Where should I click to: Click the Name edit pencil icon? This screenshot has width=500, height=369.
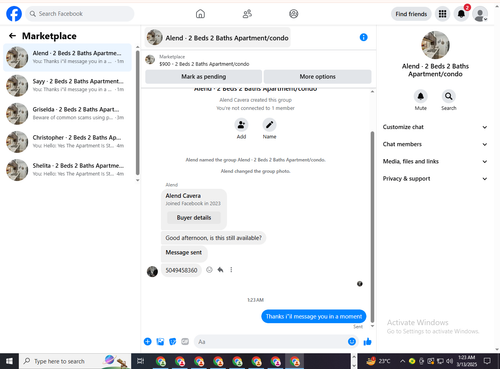pyautogui.click(x=269, y=125)
